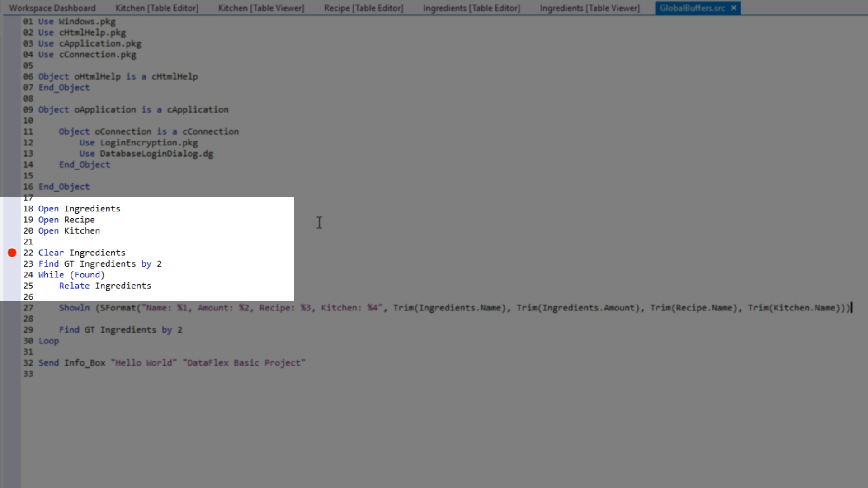
Task: Open the Ingredients [Table Editor] tab
Action: tap(472, 8)
